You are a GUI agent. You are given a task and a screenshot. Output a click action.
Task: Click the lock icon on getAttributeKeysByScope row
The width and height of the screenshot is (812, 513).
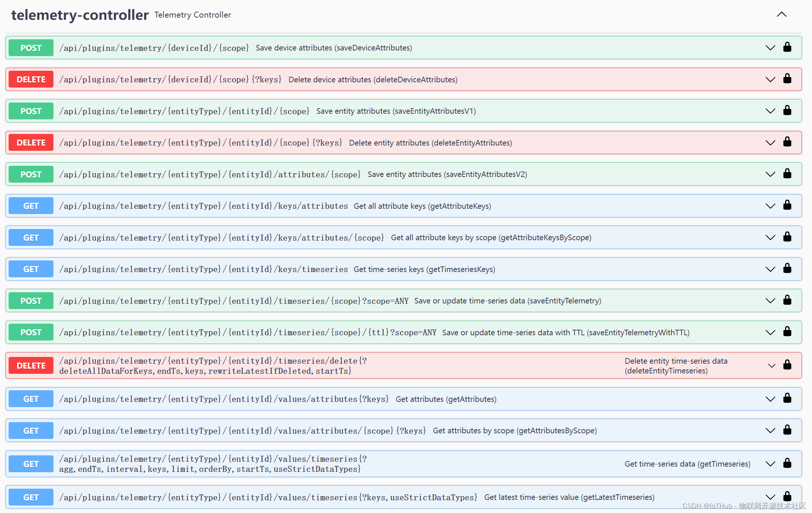(x=787, y=237)
